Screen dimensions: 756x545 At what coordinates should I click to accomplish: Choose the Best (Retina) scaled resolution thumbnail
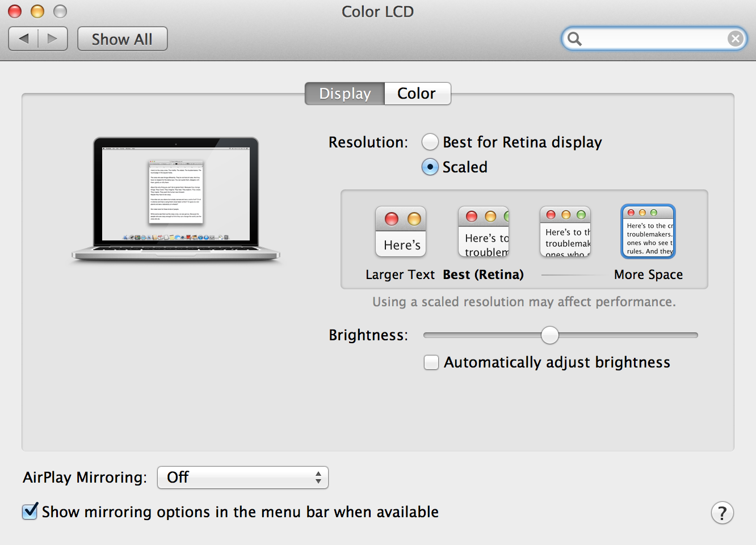click(x=483, y=231)
